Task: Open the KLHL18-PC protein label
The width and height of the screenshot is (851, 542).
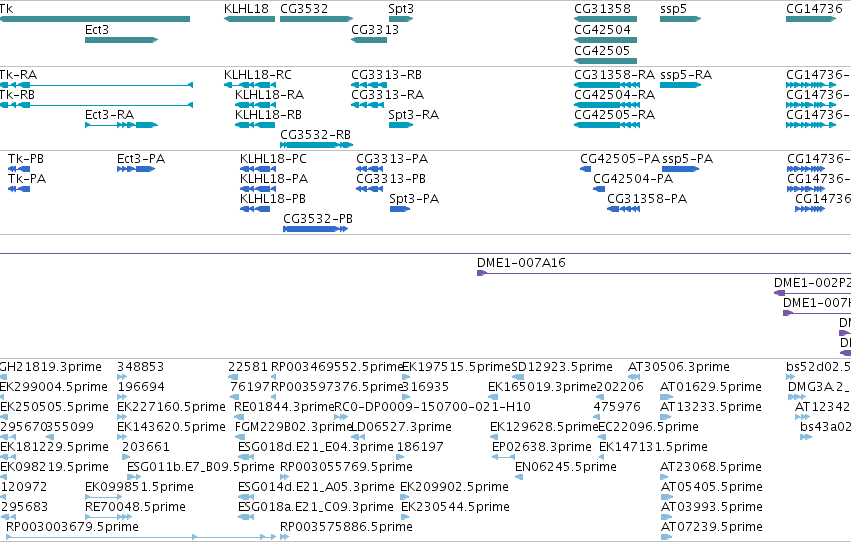Action: click(x=273, y=159)
